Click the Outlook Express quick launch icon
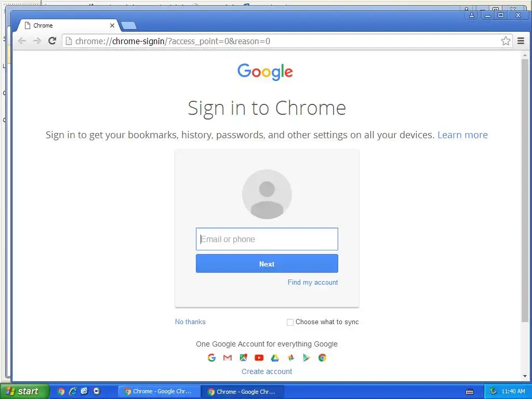Image resolution: width=532 pixels, height=399 pixels. tap(85, 391)
